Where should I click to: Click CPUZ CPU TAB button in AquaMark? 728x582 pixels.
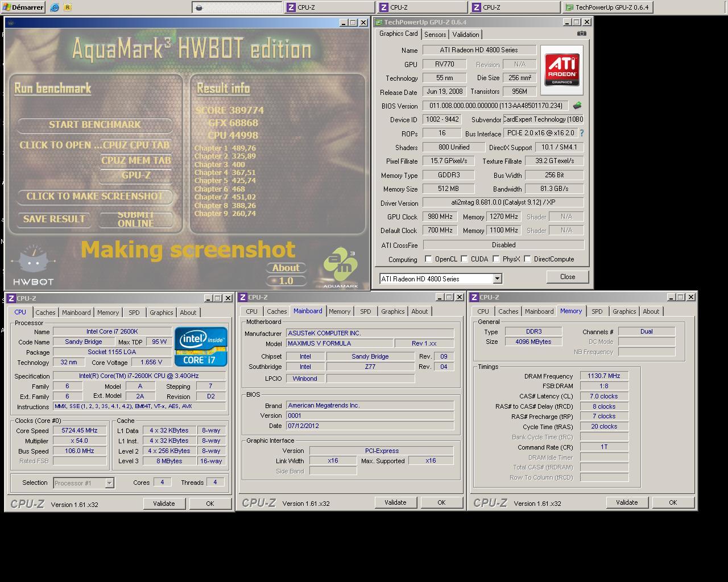tap(136, 145)
